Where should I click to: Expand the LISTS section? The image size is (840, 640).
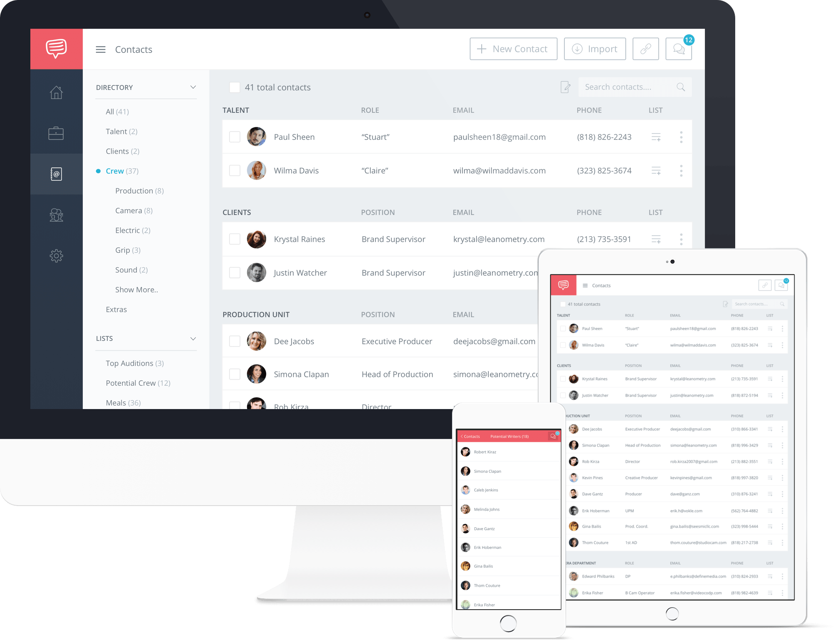coord(193,338)
